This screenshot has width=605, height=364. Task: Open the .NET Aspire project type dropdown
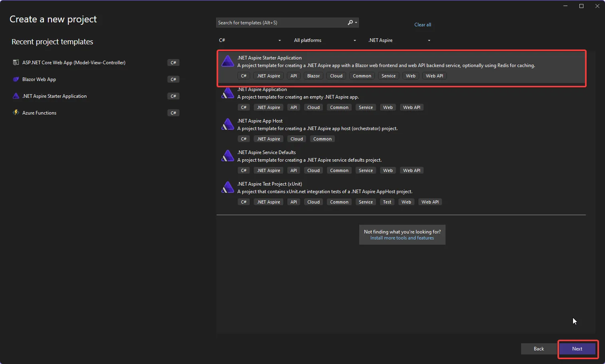[399, 40]
